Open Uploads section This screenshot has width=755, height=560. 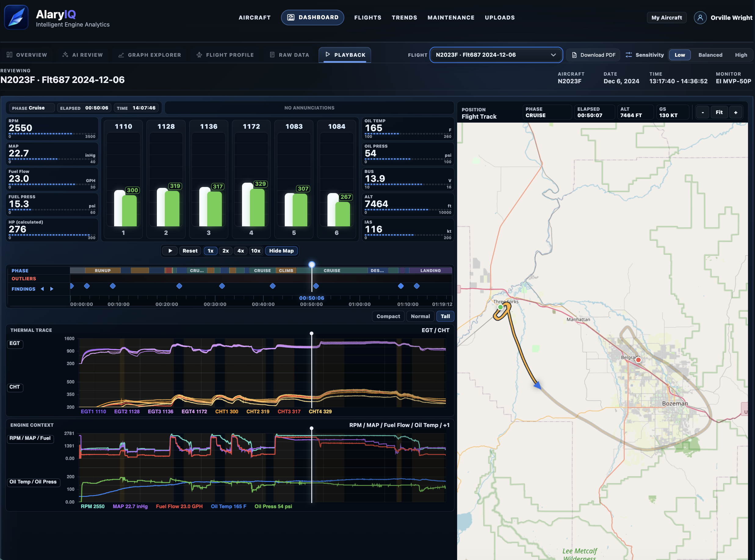pyautogui.click(x=500, y=18)
